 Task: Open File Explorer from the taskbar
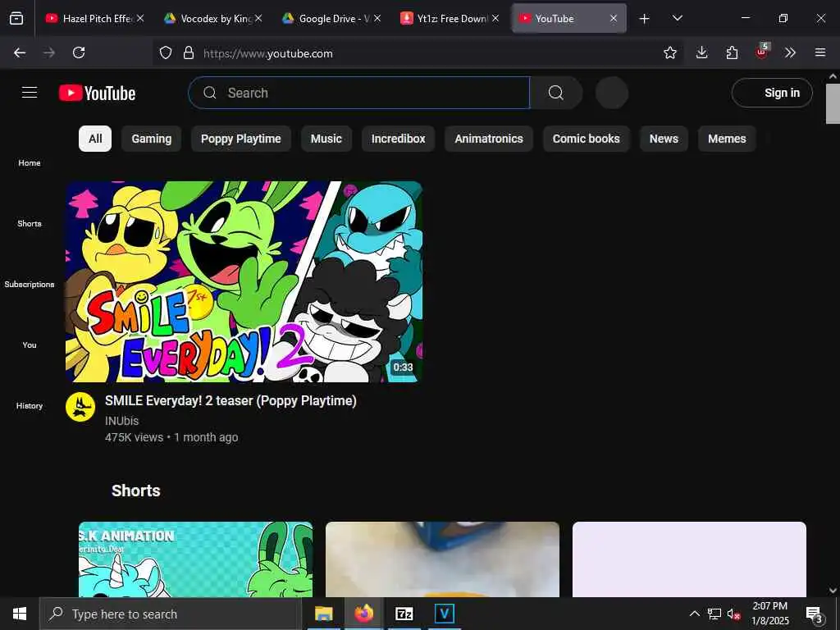pyautogui.click(x=323, y=614)
